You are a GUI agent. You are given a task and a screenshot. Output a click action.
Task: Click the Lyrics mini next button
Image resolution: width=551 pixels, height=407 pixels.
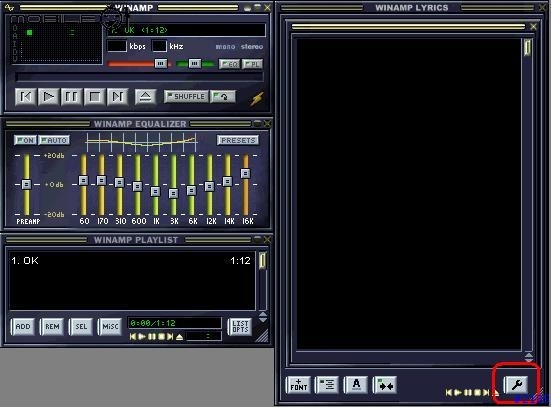point(486,393)
